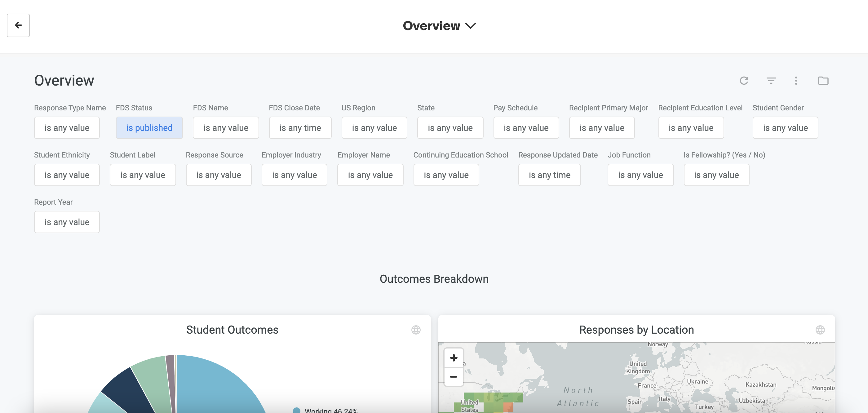Click the United Kingdom label on map
Viewport: 868px width, 413px height.
click(x=638, y=367)
